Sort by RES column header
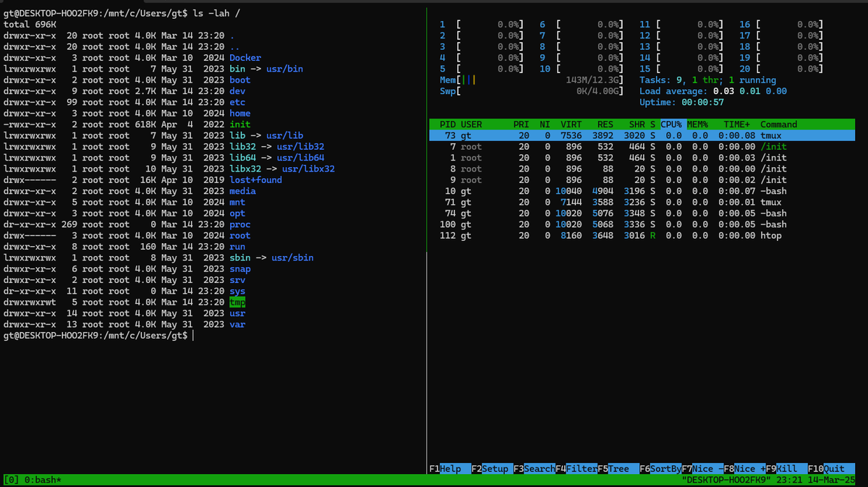 pos(605,124)
